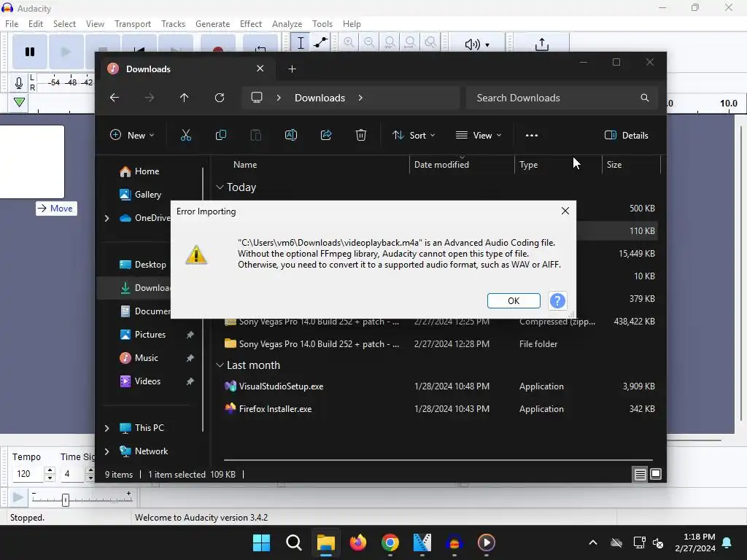Click the Search Downloads field

pyautogui.click(x=562, y=98)
